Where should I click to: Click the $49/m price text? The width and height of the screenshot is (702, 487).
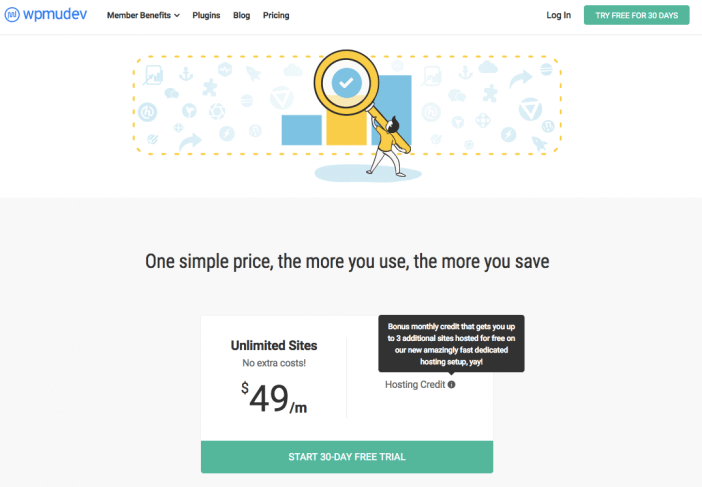click(274, 397)
